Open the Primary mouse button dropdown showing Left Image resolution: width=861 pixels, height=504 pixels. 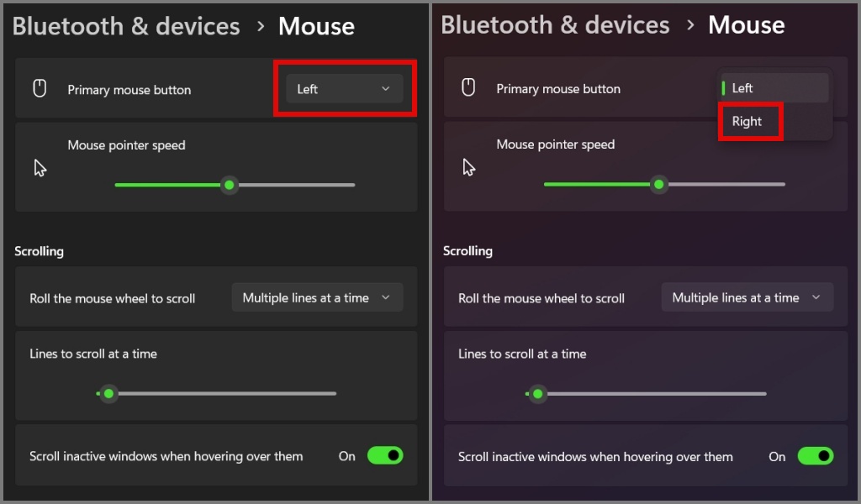344,89
